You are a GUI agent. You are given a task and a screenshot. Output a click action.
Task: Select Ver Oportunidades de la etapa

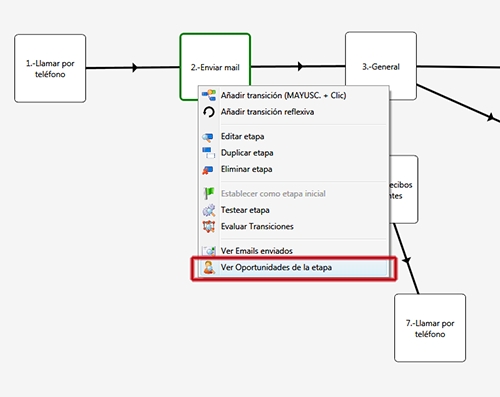pyautogui.click(x=294, y=267)
